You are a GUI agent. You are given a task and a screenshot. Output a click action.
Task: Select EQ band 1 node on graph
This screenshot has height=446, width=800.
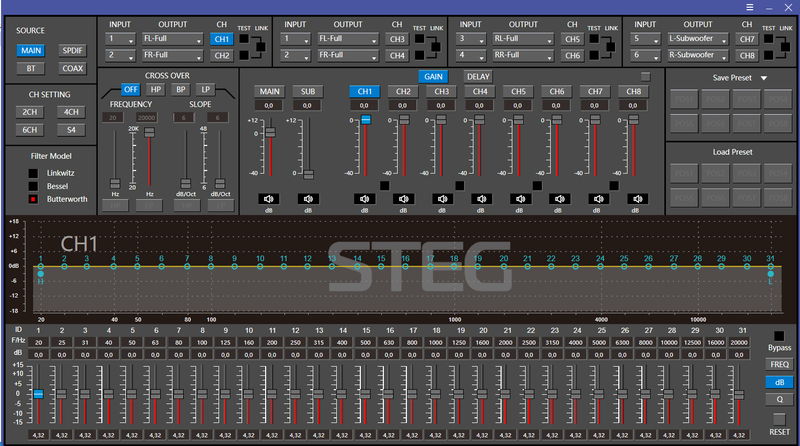[41, 266]
